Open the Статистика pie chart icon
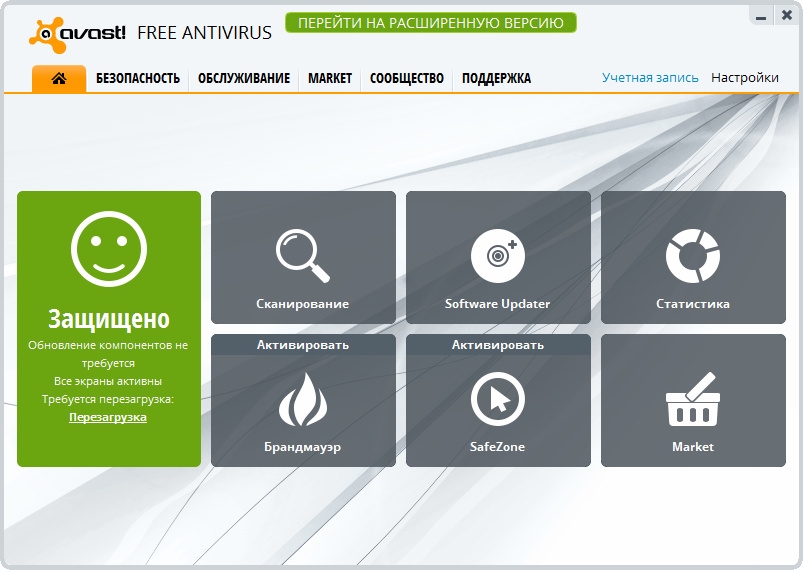Viewport: 803px width, 570px height. (693, 255)
